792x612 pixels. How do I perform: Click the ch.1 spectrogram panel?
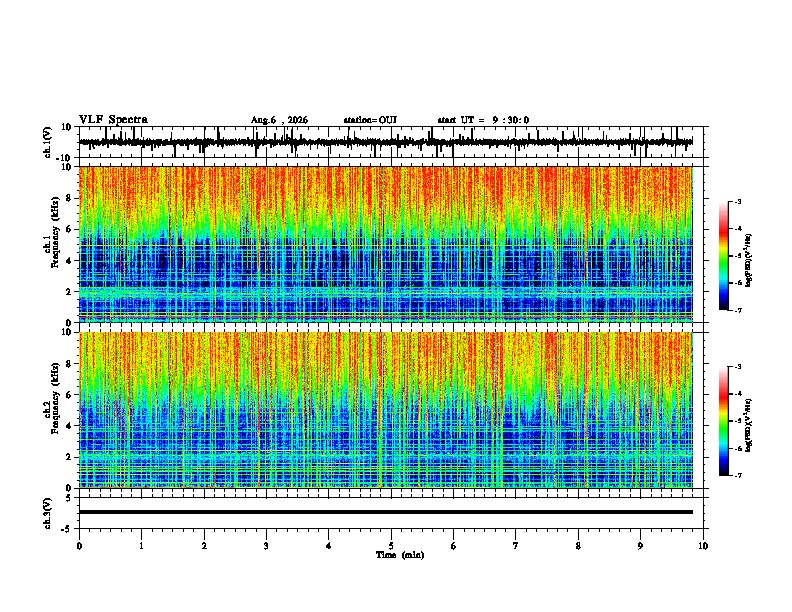[386, 244]
